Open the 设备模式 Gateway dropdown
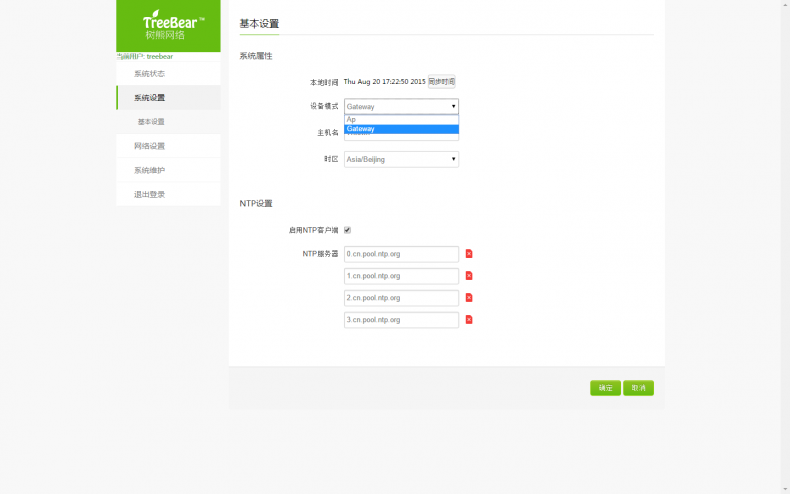 pos(401,106)
